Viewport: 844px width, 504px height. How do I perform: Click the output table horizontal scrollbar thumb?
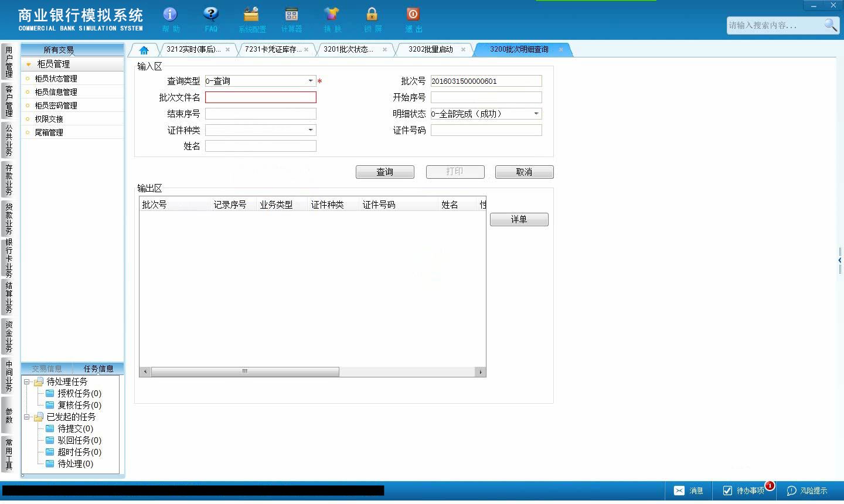pyautogui.click(x=245, y=372)
